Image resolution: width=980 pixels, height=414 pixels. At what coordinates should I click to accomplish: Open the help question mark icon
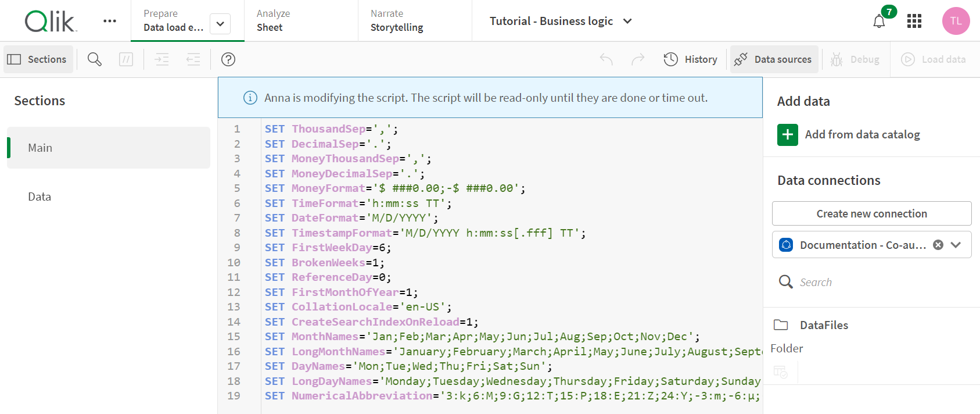(228, 59)
